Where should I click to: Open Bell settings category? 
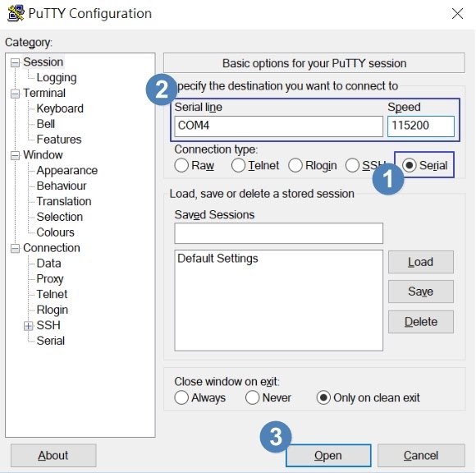(x=45, y=124)
